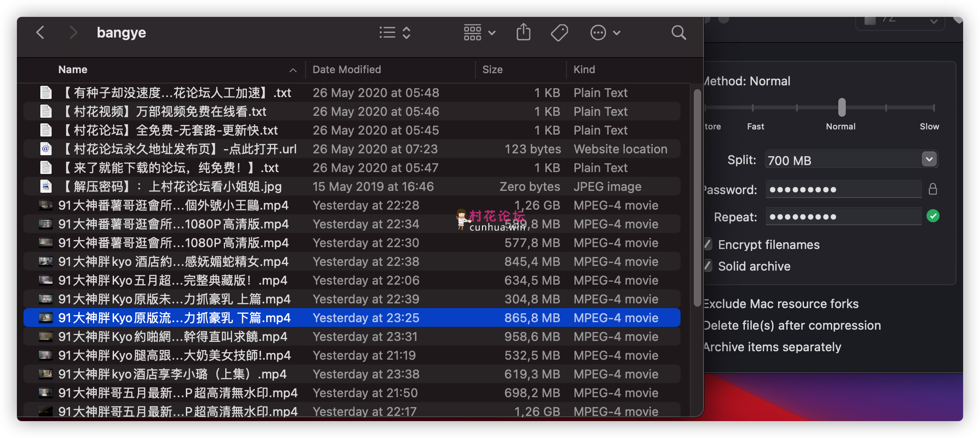This screenshot has height=438, width=980.
Task: Click the Password input field
Action: click(x=843, y=189)
